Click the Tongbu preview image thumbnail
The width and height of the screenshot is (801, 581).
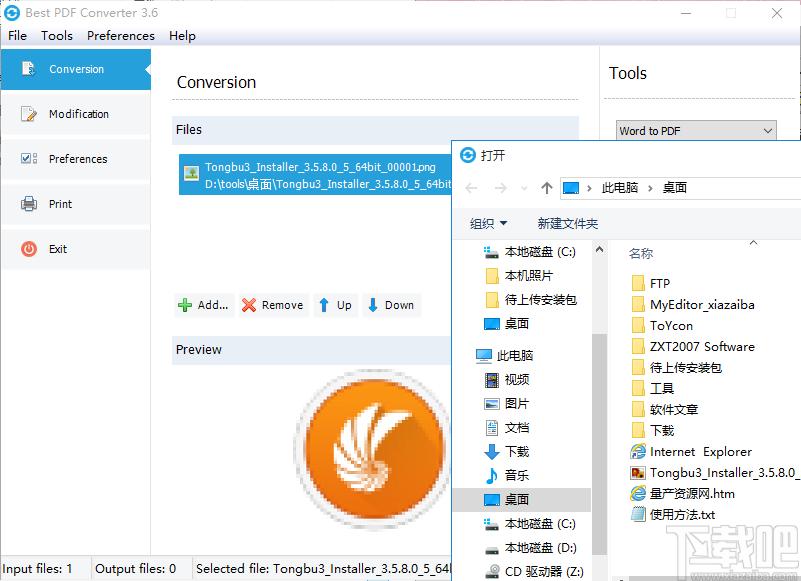tap(373, 449)
